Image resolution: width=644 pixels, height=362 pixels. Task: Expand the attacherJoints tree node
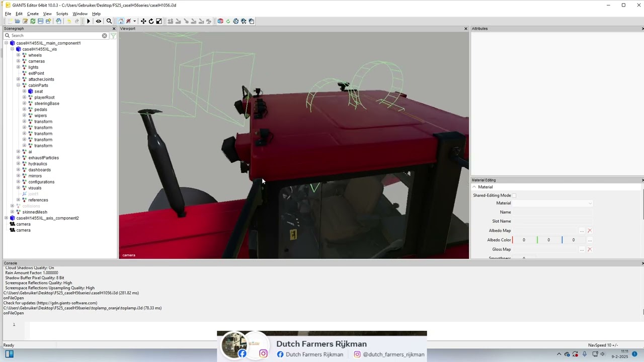tap(18, 79)
